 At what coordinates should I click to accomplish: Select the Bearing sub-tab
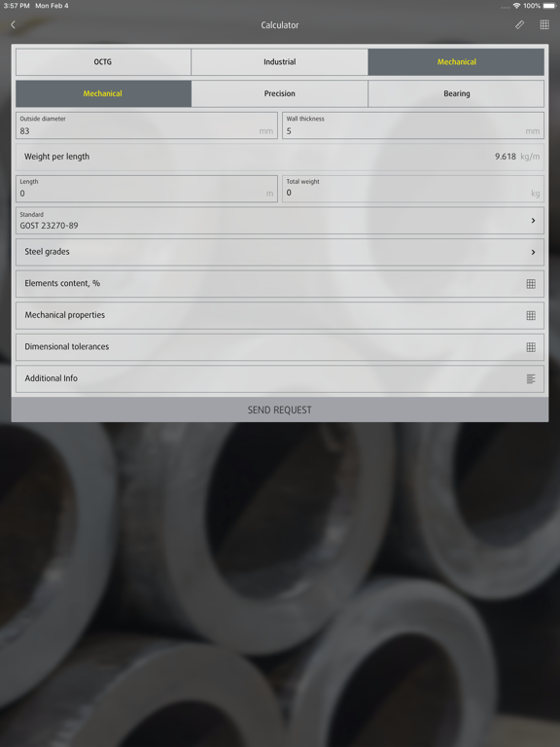(x=456, y=93)
